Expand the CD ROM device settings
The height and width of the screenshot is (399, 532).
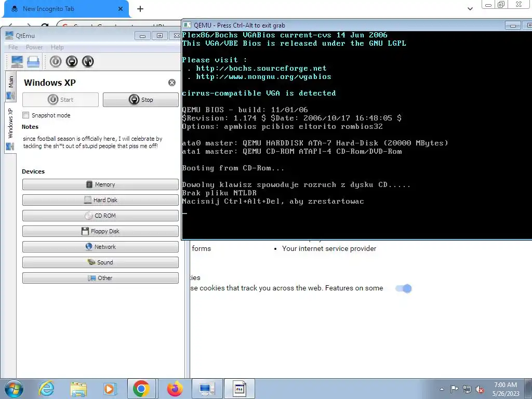pos(100,216)
